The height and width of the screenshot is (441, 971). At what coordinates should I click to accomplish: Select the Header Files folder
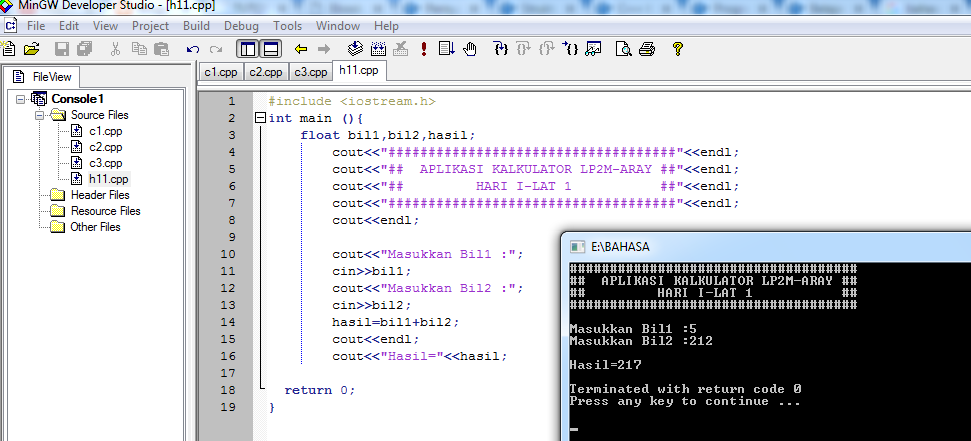coord(100,195)
